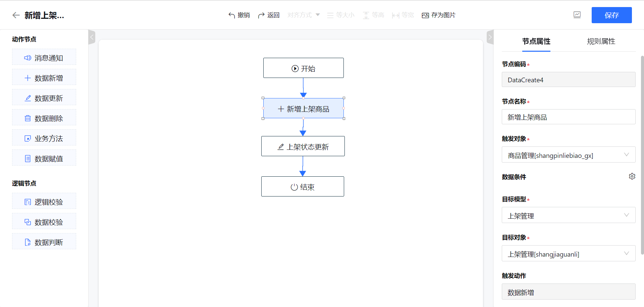
Task: Select the 业务方法 action node
Action: [44, 137]
